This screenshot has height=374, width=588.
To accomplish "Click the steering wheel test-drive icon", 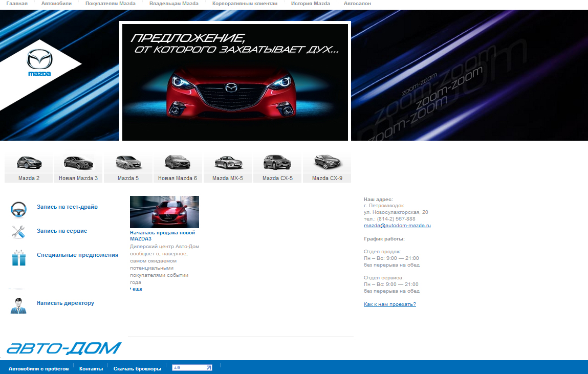I will [18, 209].
